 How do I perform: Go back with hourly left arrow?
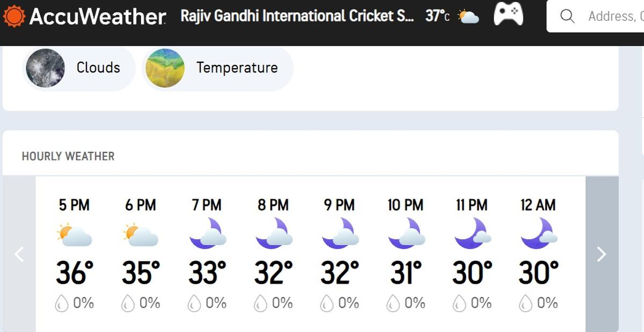[19, 254]
